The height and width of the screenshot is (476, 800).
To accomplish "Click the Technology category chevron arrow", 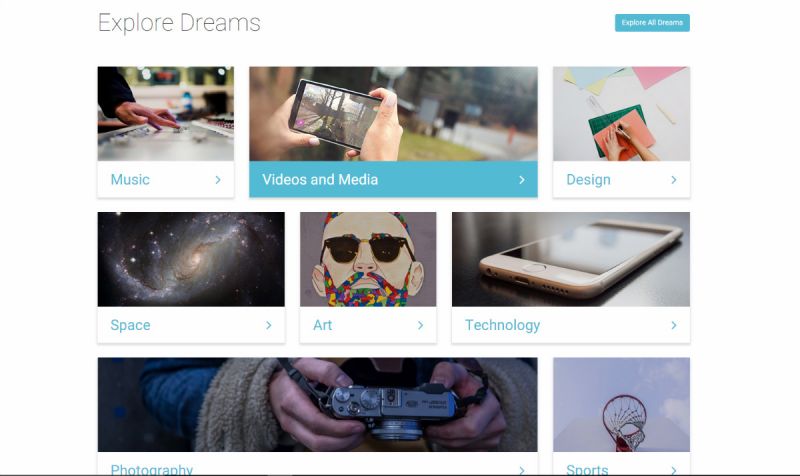I will tap(674, 325).
